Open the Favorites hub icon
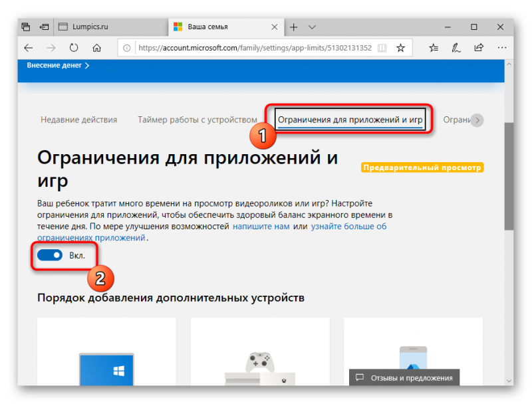Image resolution: width=532 pixels, height=404 pixels. coord(434,48)
